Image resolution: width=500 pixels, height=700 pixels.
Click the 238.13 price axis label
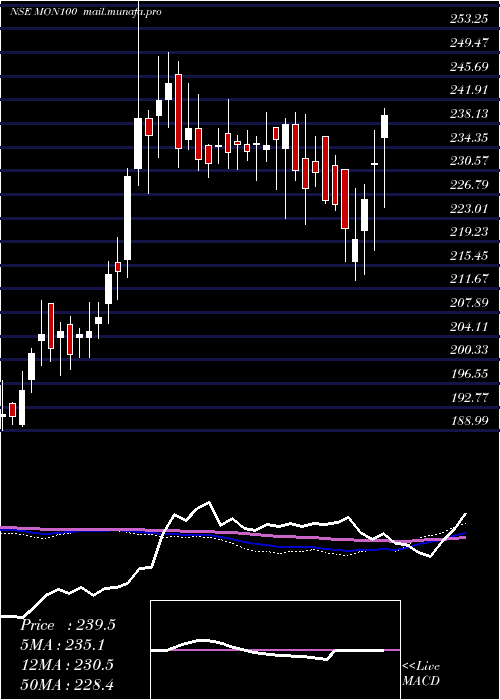[x=469, y=114]
